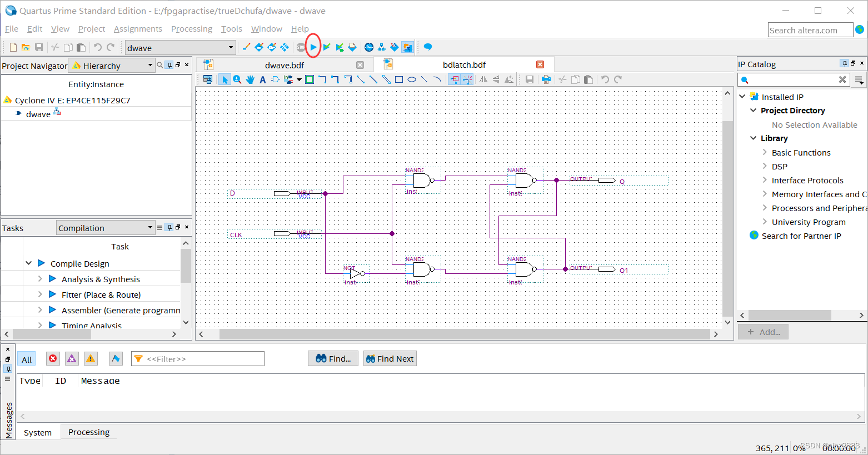Choose the Arc drawing tool
The height and width of the screenshot is (455, 868).
tap(437, 79)
